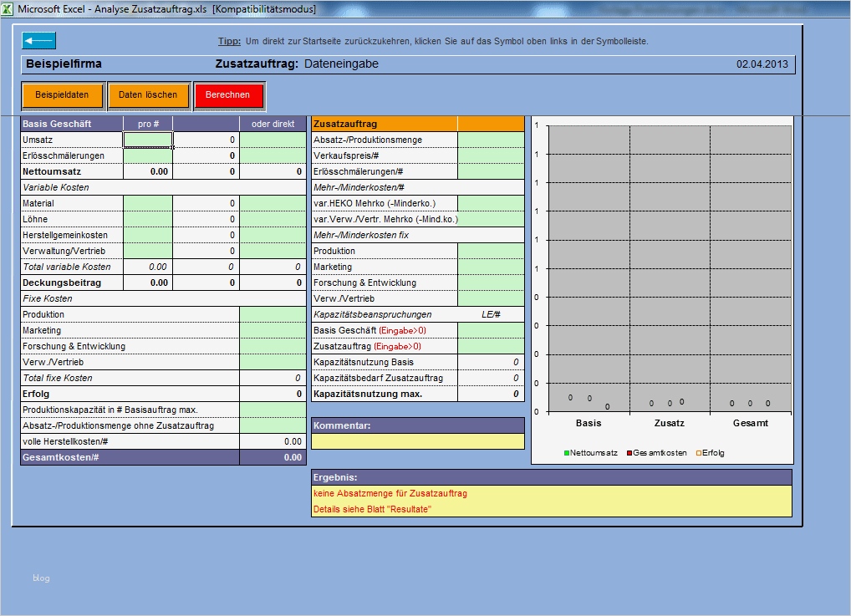The height and width of the screenshot is (616, 851).
Task: Click the 'keine Absatzmenge für Zusatzauftrag' result
Action: 390,493
